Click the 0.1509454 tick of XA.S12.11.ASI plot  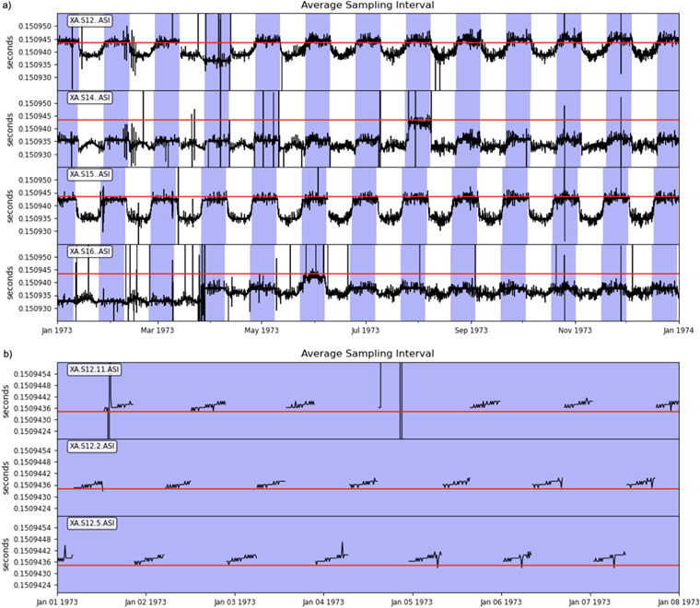coord(32,374)
